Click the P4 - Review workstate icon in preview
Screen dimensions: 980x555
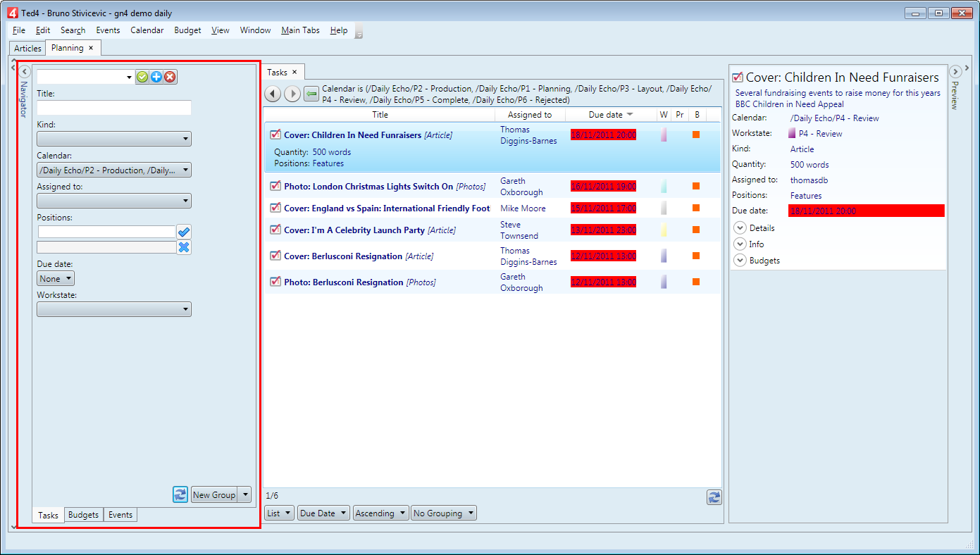(x=792, y=133)
